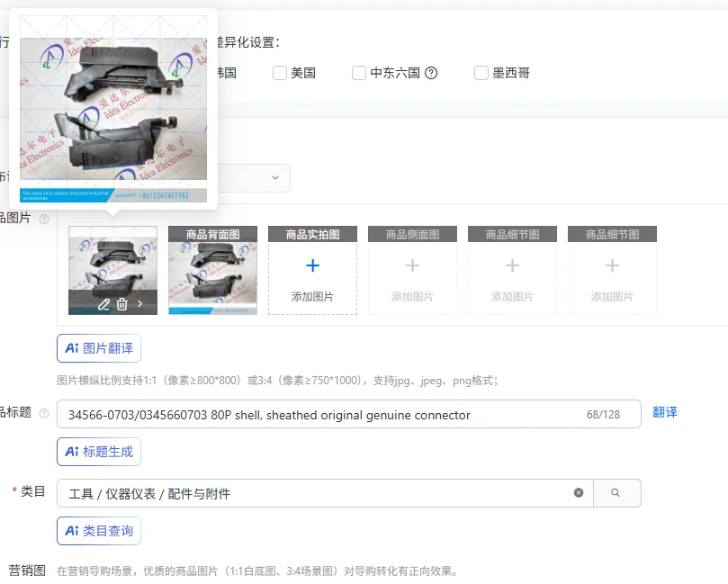Image resolution: width=728 pixels, height=584 pixels.
Task: Click the product title input field
Action: (x=348, y=414)
